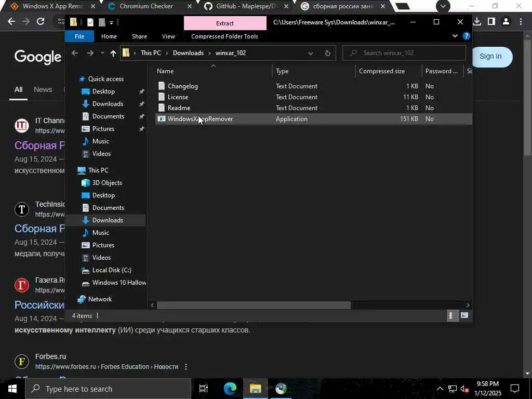Click the taskbar search box
Screen dimensions: 532x399
pyautogui.click(x=108, y=389)
